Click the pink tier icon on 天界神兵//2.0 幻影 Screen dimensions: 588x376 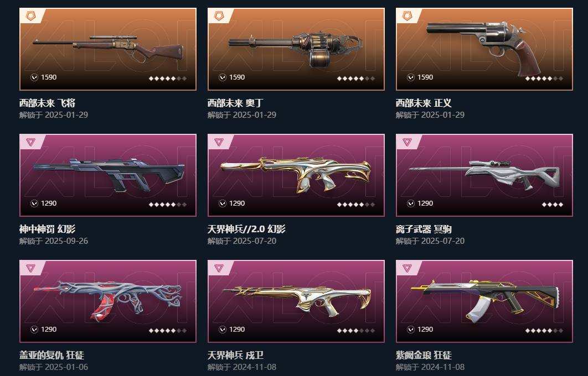[x=219, y=142]
